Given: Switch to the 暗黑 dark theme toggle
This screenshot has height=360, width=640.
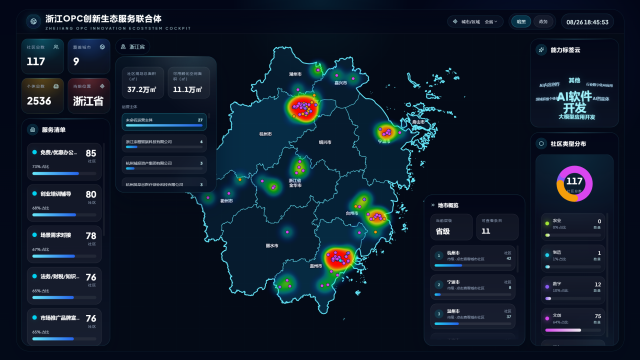Looking at the screenshot, I should click(521, 22).
